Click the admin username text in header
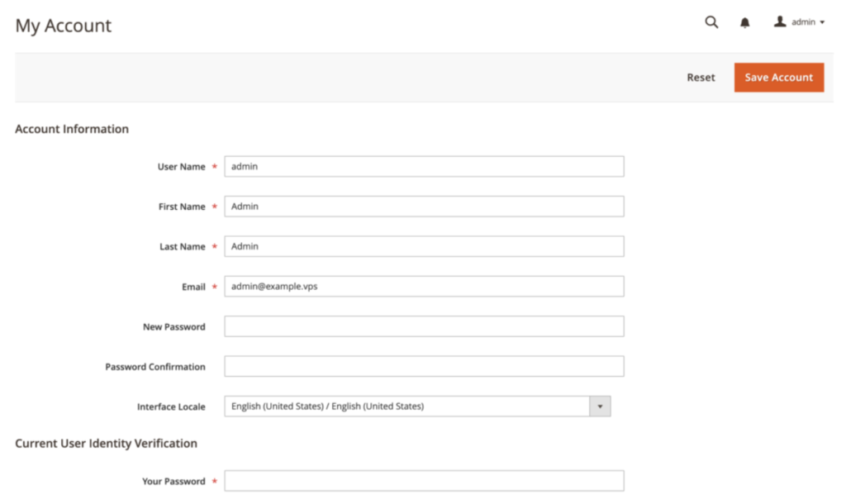The image size is (846, 504). (x=803, y=22)
